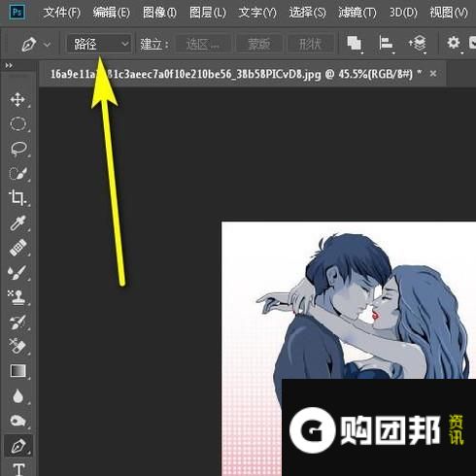Open the 视图(V) menu

pos(449,13)
